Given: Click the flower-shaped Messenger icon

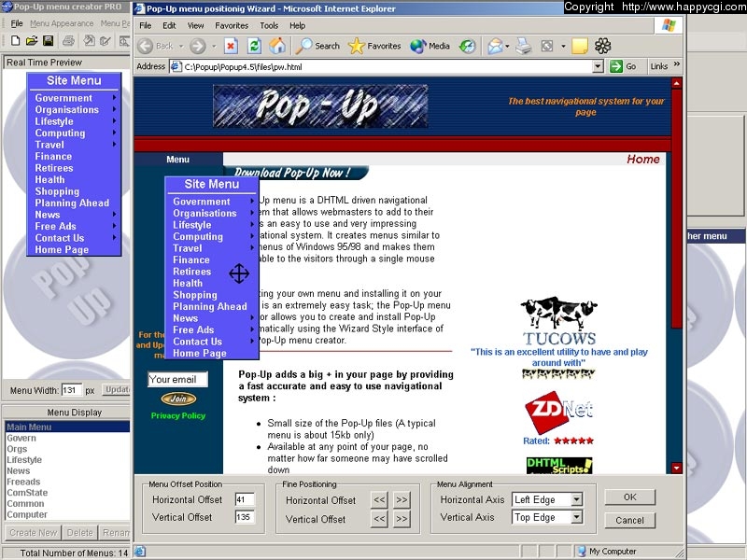Looking at the screenshot, I should point(602,46).
